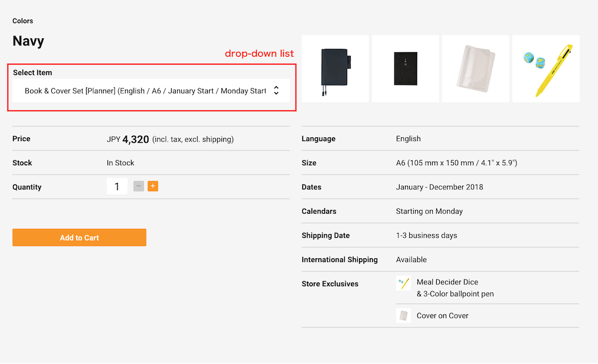598x364 pixels.
Task: Click the International Shipping Available value
Action: 411,260
